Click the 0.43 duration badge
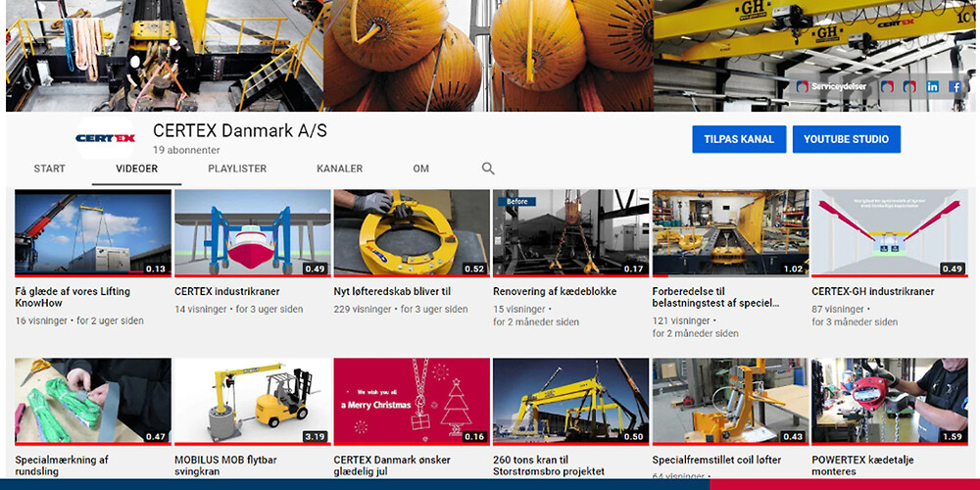980x490 pixels. click(793, 437)
